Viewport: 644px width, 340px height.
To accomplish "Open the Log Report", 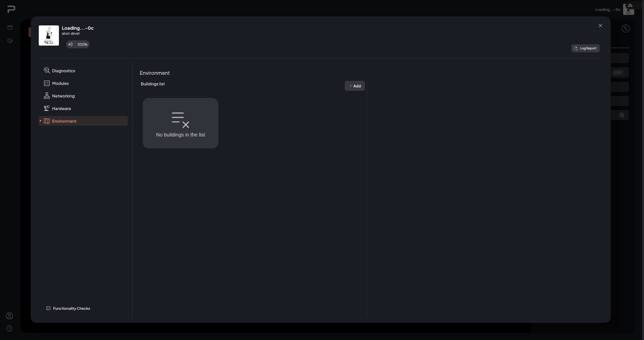I will 585,48.
